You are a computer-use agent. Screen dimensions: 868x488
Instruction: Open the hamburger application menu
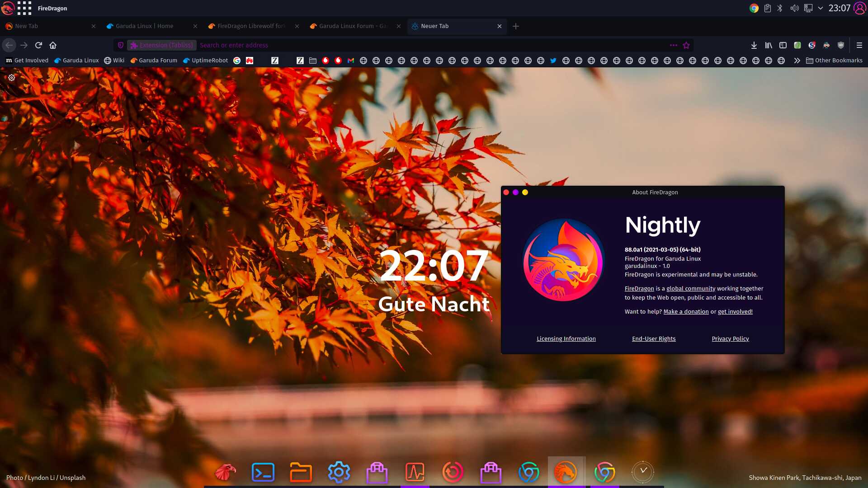(859, 45)
